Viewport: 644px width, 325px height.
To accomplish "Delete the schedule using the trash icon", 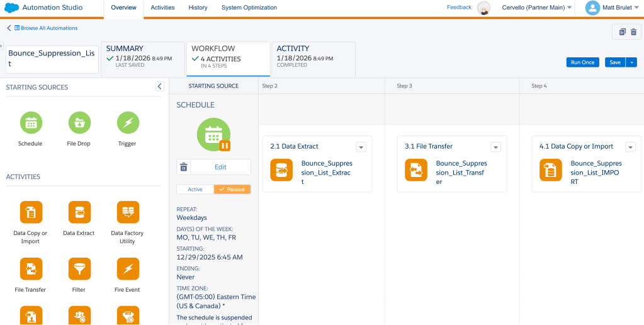I will point(184,167).
